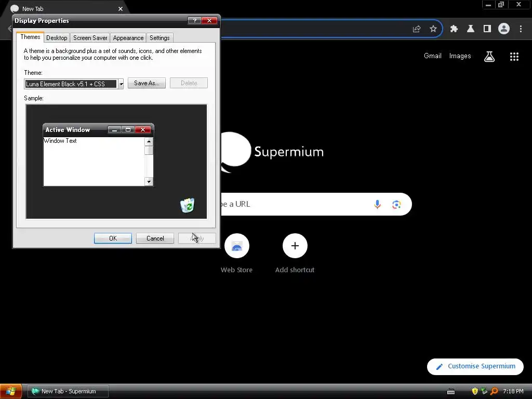Click the Customise Supermium button

(475, 366)
